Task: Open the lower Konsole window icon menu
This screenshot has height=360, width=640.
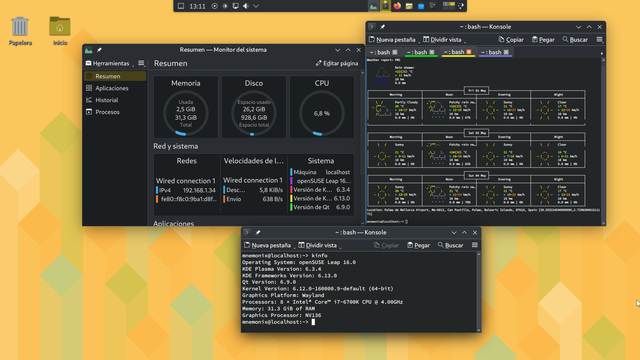Action: point(247,233)
